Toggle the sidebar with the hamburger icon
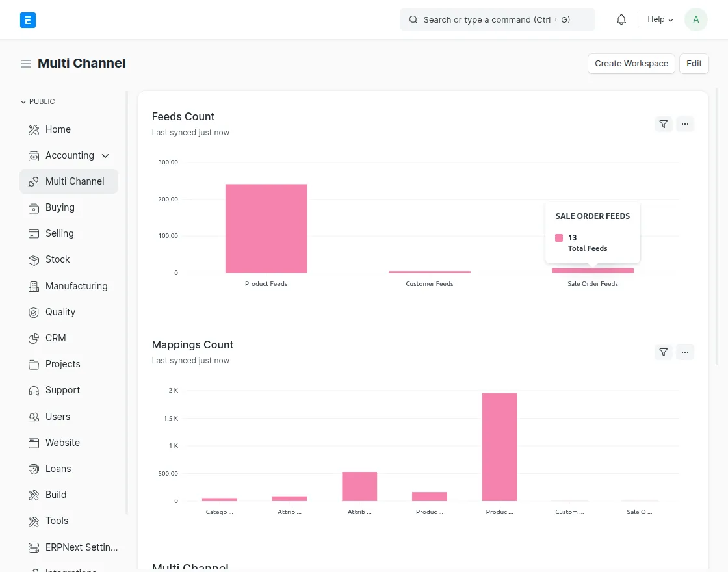The width and height of the screenshot is (728, 572). pyautogui.click(x=26, y=63)
